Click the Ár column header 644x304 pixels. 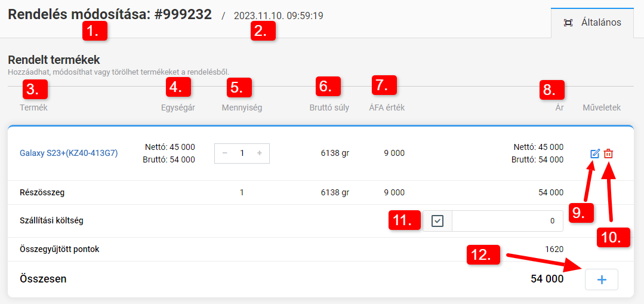tap(559, 108)
